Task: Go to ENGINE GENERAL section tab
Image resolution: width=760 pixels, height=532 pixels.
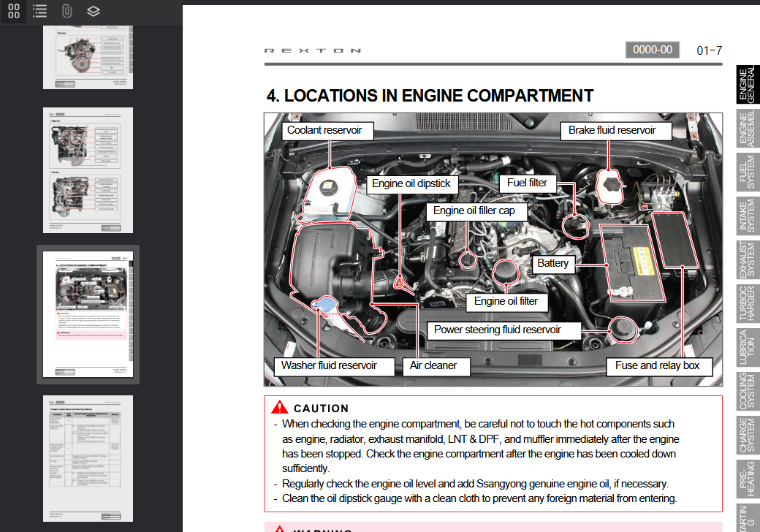Action: point(748,84)
